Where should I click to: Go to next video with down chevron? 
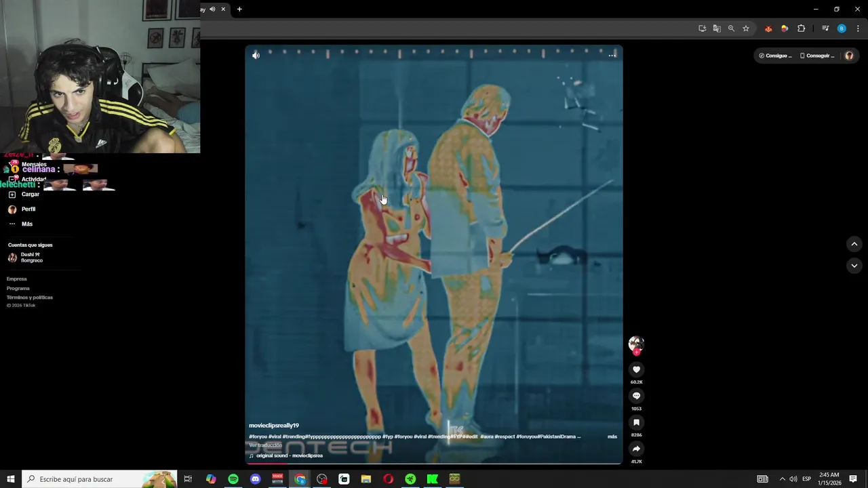click(x=854, y=266)
